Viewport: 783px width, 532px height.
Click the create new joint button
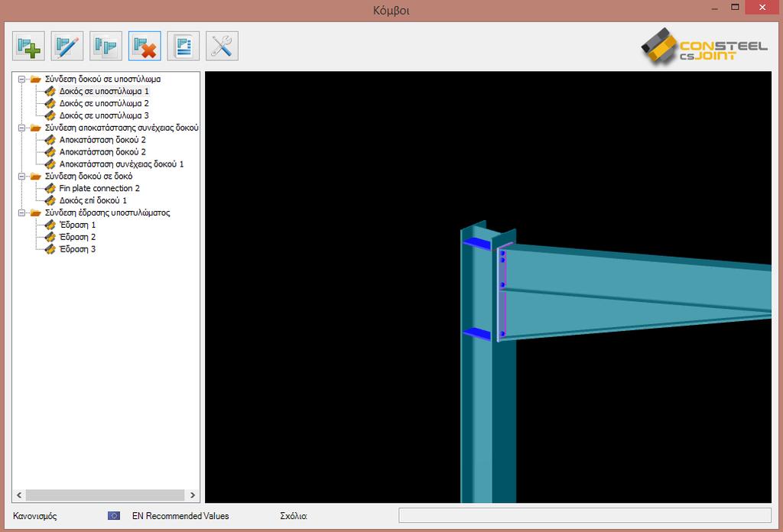[x=28, y=46]
